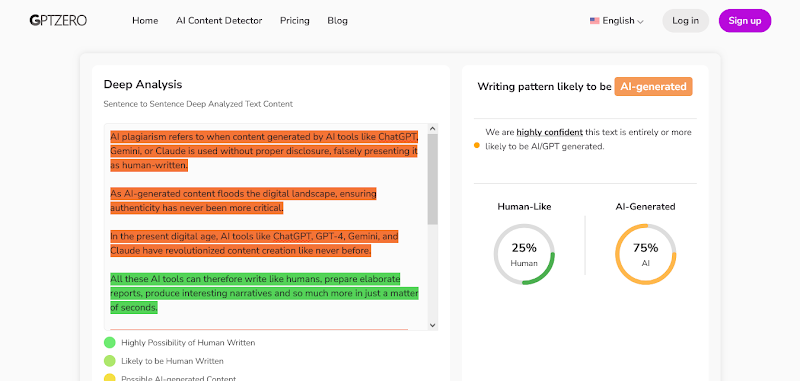Viewport: 800px width, 381px height.
Task: Click the GPTZero logo
Action: pos(58,20)
